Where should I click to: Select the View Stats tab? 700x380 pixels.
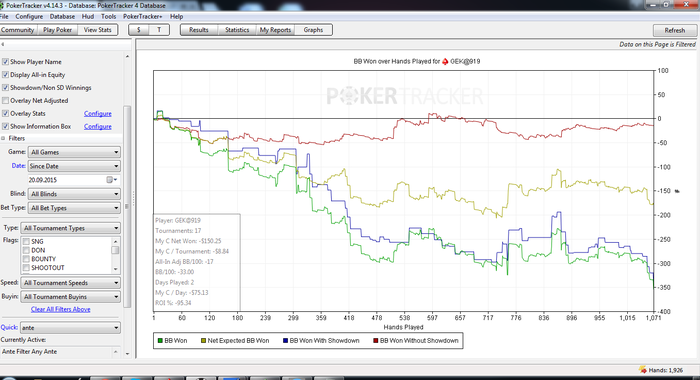click(97, 30)
